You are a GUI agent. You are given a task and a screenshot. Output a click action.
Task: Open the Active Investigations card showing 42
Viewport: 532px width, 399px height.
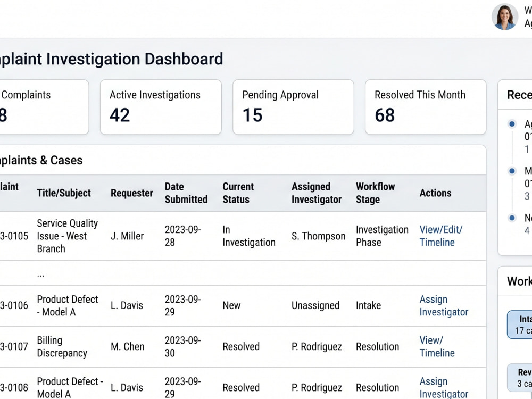coord(161,107)
